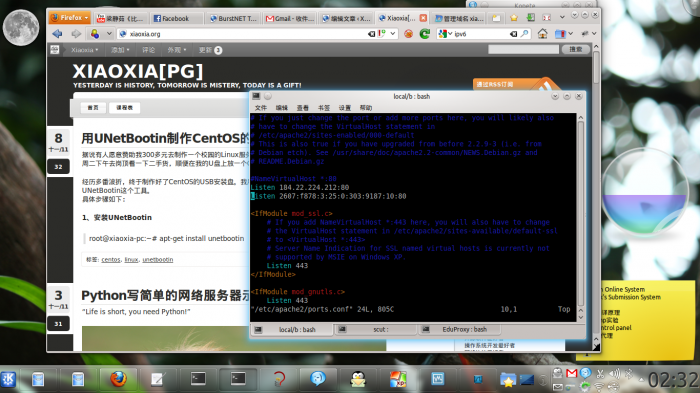Expand the Xiaoxia admin bar menu
This screenshot has height=393, width=700.
coord(85,50)
